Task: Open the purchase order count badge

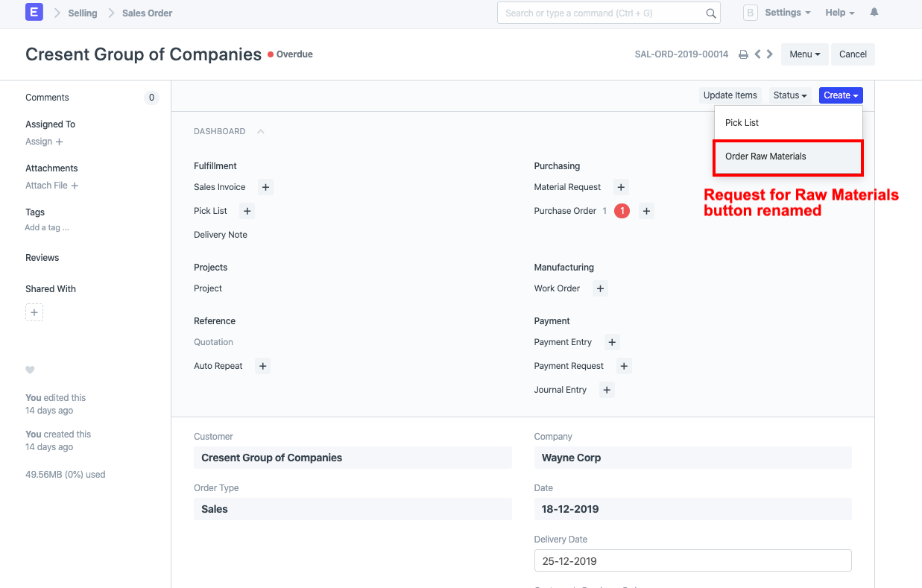Action: pos(622,211)
